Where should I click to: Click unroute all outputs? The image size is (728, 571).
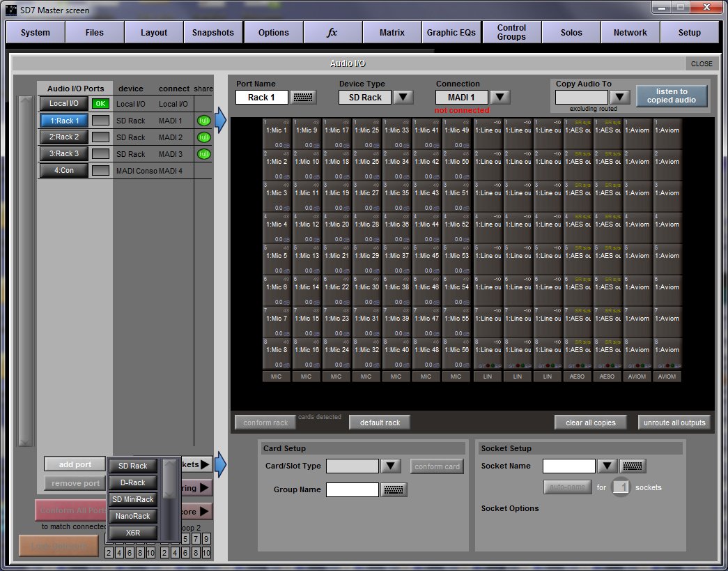pyautogui.click(x=674, y=422)
